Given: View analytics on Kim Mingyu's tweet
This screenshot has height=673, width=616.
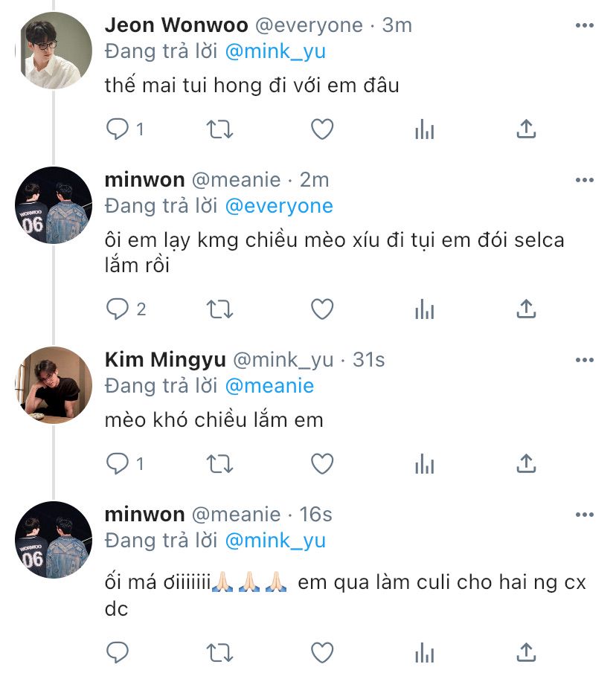Looking at the screenshot, I should [x=424, y=463].
